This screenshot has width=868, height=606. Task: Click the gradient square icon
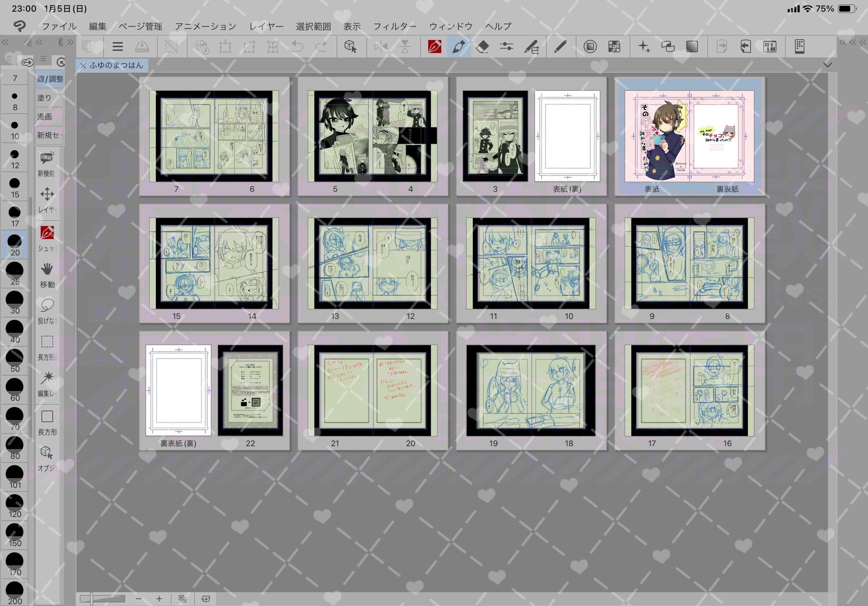(692, 47)
